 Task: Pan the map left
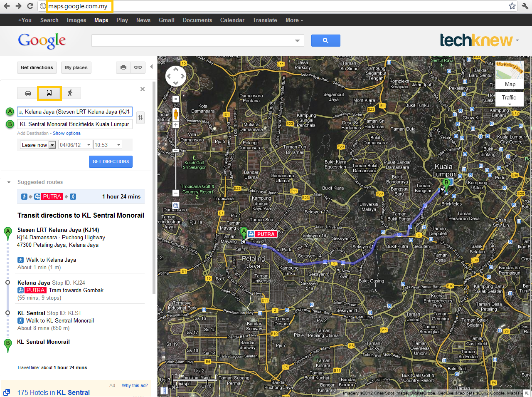[169, 76]
